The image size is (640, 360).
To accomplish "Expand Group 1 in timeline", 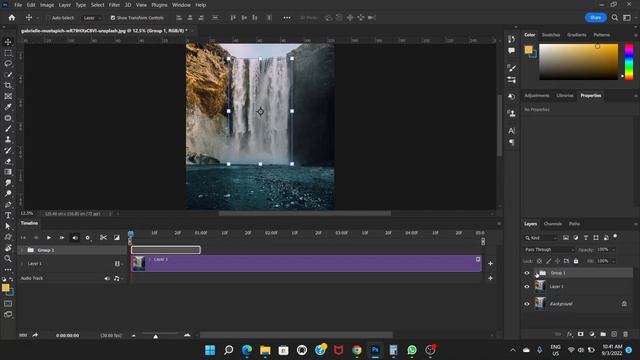I will coord(22,250).
